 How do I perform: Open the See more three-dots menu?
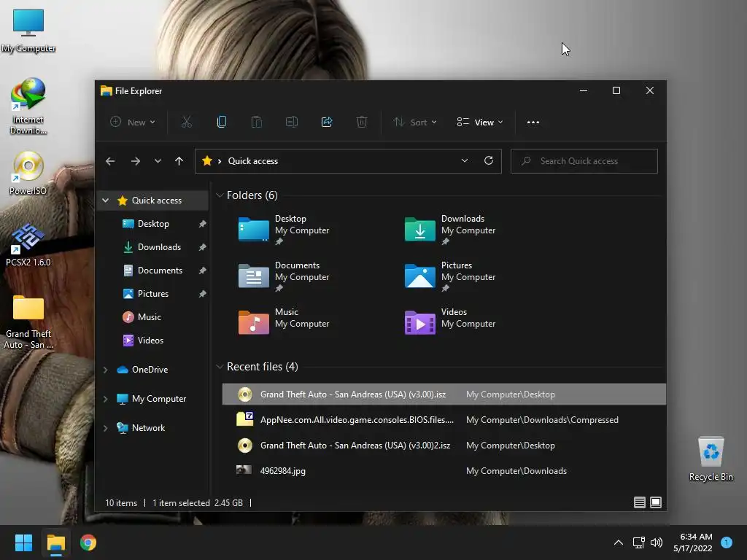click(x=533, y=122)
